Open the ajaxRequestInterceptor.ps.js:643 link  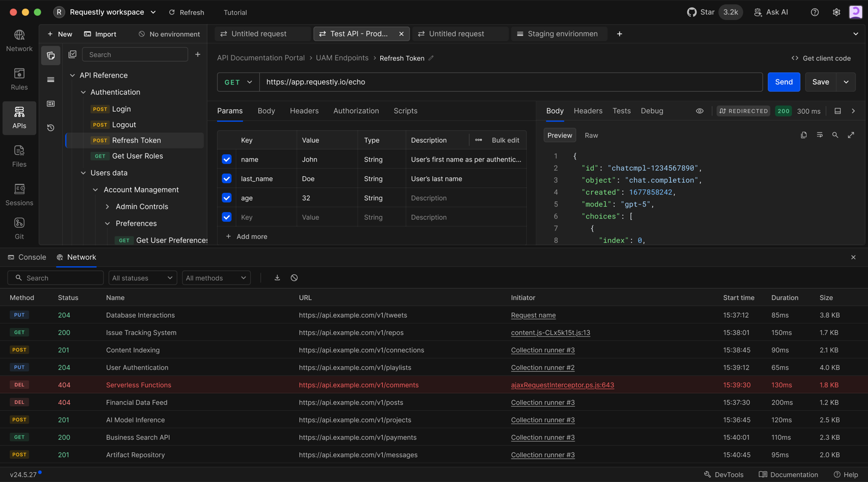coord(563,385)
